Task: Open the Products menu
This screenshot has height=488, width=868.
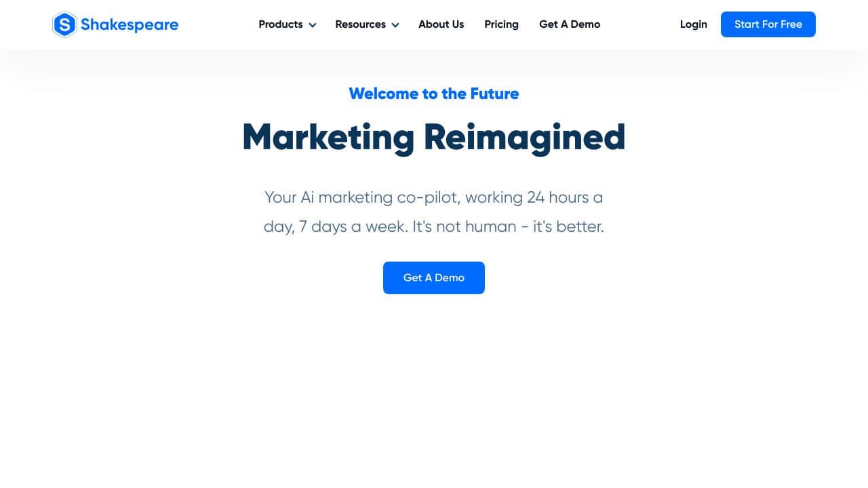Action: tap(281, 24)
